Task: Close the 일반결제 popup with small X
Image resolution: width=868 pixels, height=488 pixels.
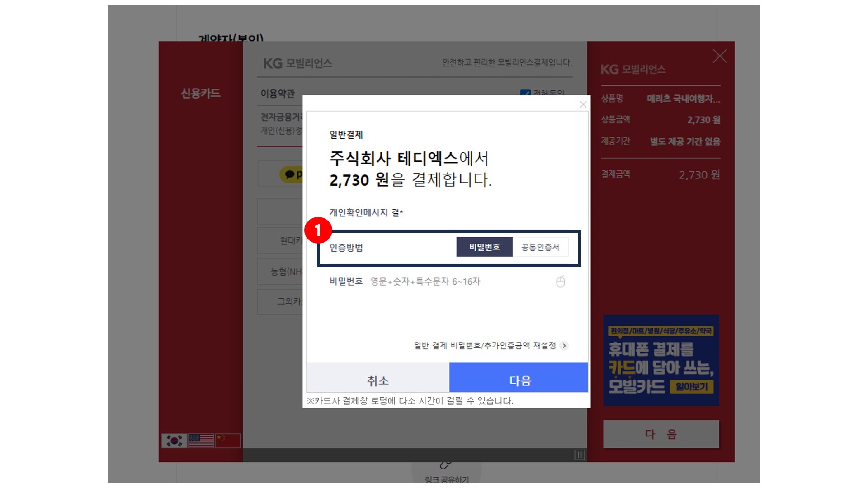Action: click(x=583, y=104)
